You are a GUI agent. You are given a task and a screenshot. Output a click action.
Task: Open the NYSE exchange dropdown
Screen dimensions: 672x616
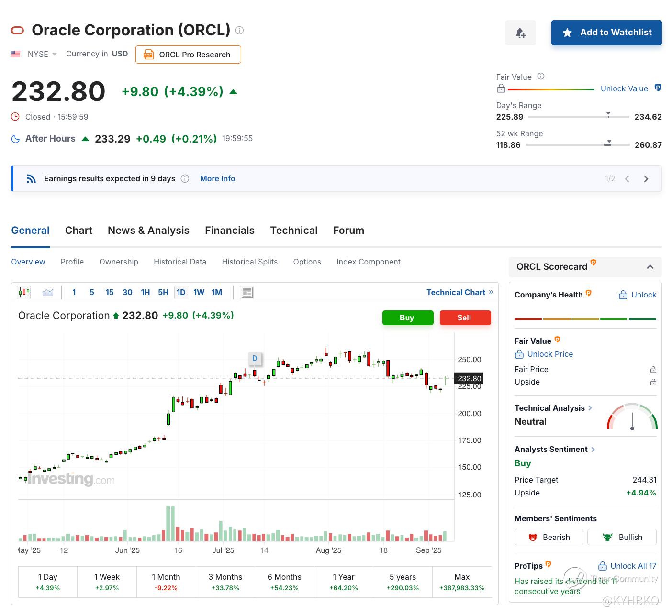click(x=42, y=54)
